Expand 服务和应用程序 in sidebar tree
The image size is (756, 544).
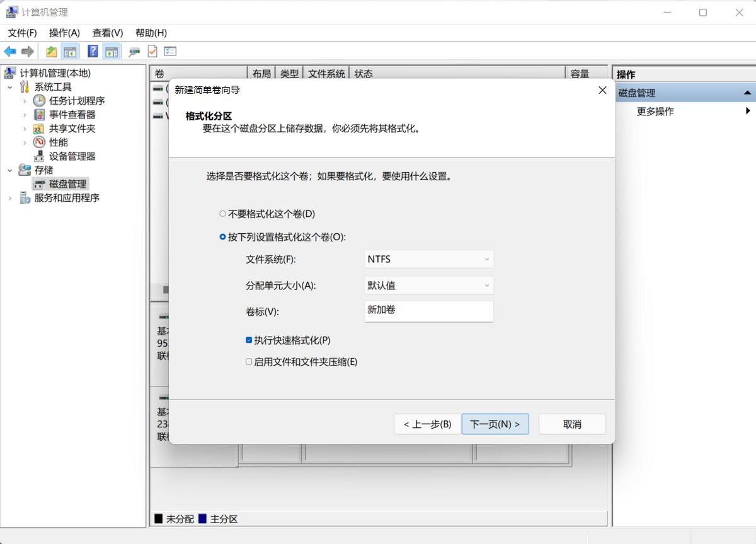(10, 197)
